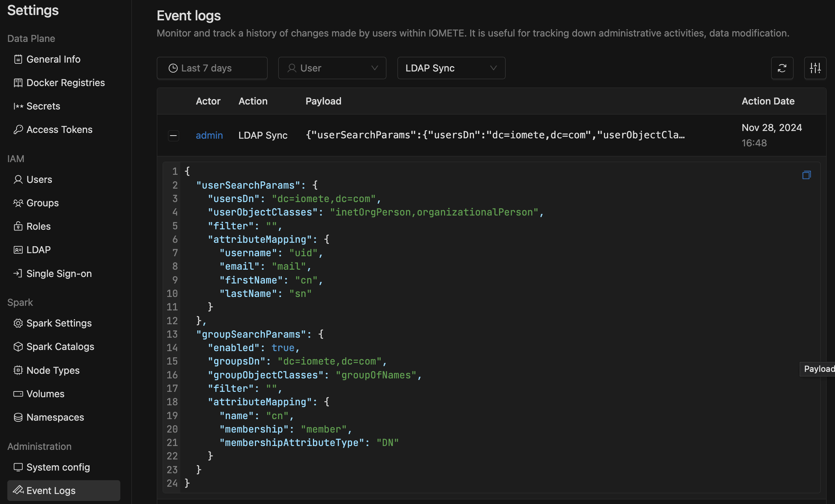Open Node Types label in sidebar

[x=53, y=370]
